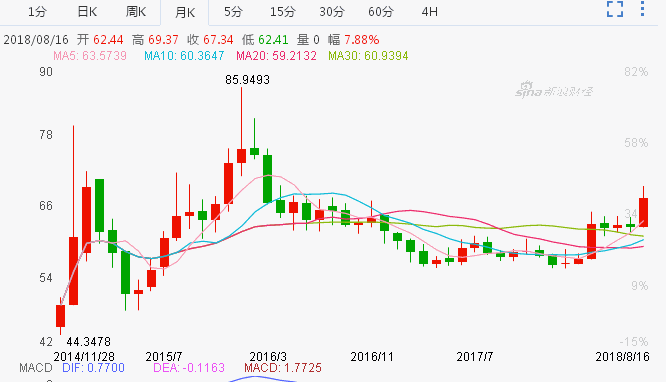Select the 周K weekly chart tab

[x=136, y=12]
